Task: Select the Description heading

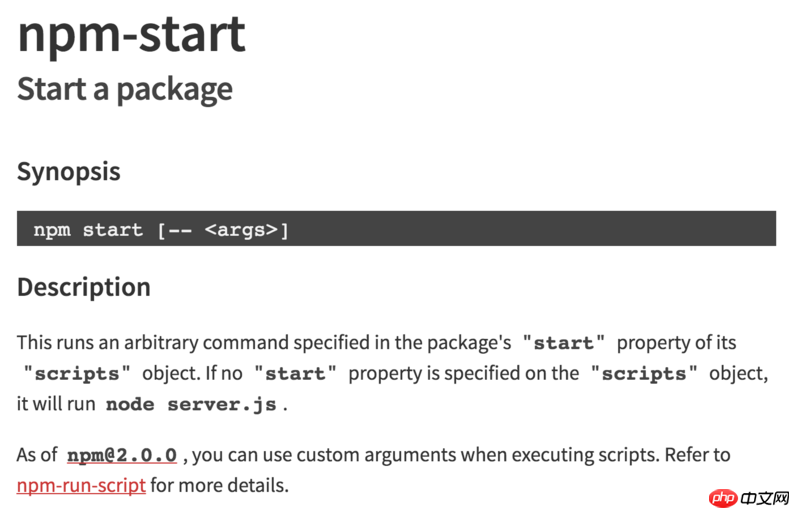Action: coord(84,287)
